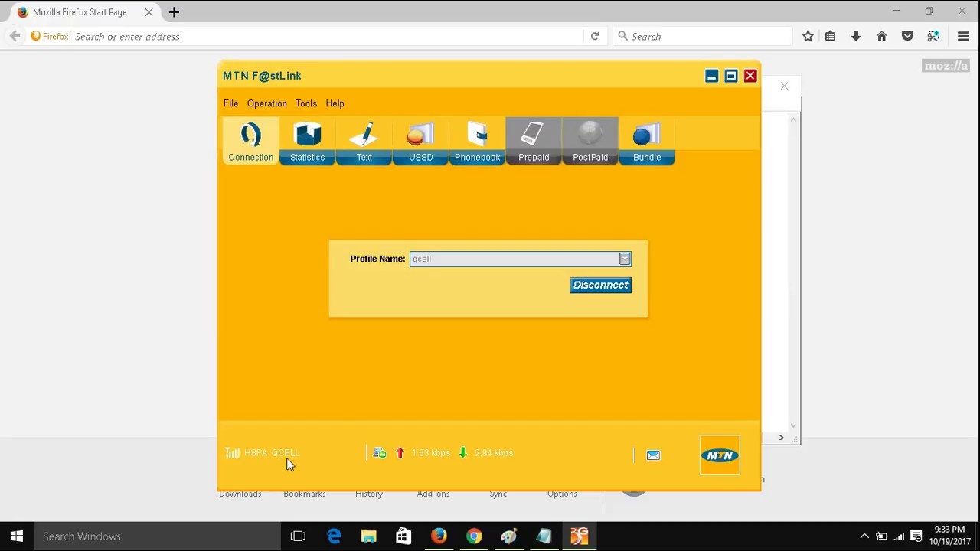Open the Tools menu in F@stLink
This screenshot has width=980, height=551.
click(306, 103)
